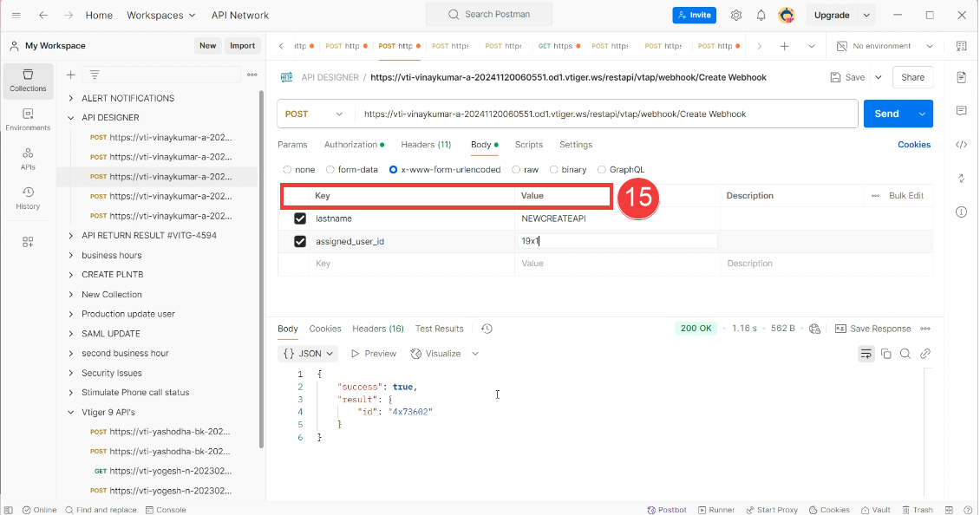Open the request info icon
Viewport: 980px width, 515px height.
tap(961, 212)
